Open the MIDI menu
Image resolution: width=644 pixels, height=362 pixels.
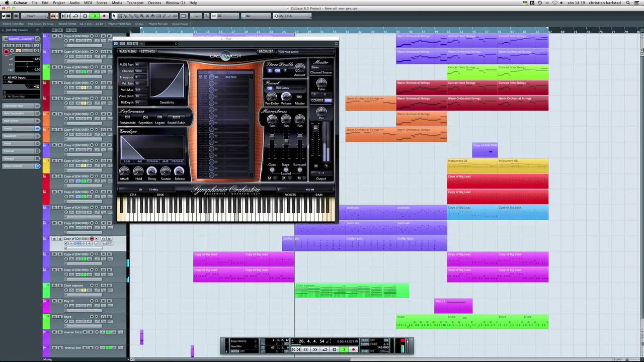[x=88, y=3]
